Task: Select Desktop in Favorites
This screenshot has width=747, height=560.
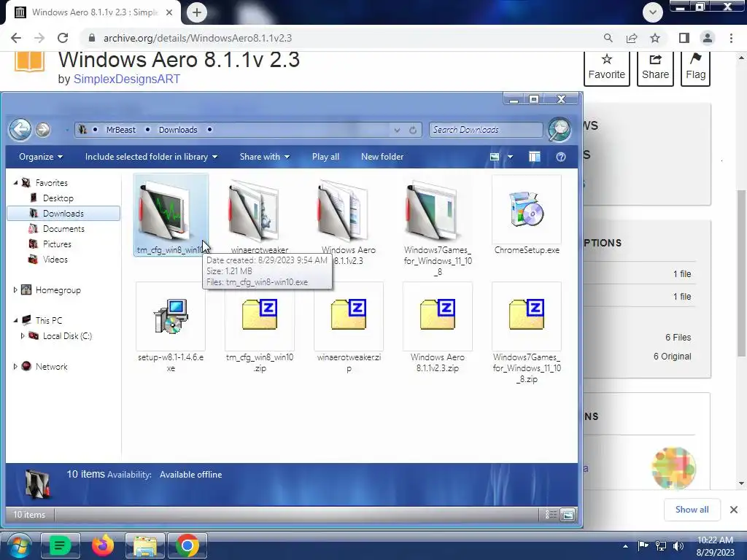Action: [x=58, y=198]
